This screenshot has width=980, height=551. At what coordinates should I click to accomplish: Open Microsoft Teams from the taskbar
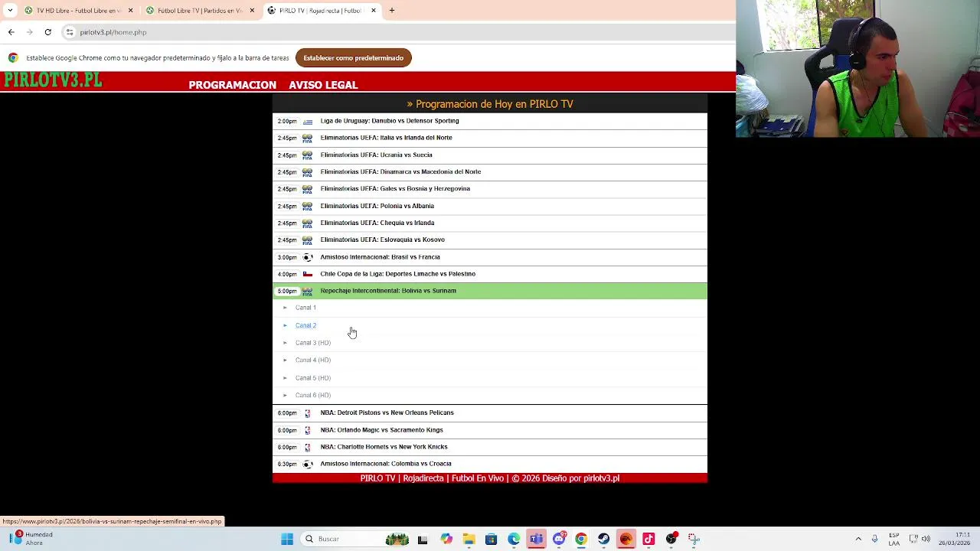[536, 539]
